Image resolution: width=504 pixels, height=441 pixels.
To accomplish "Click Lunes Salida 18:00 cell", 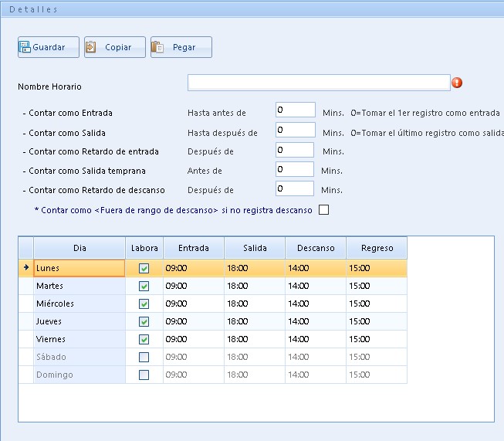I will [255, 268].
